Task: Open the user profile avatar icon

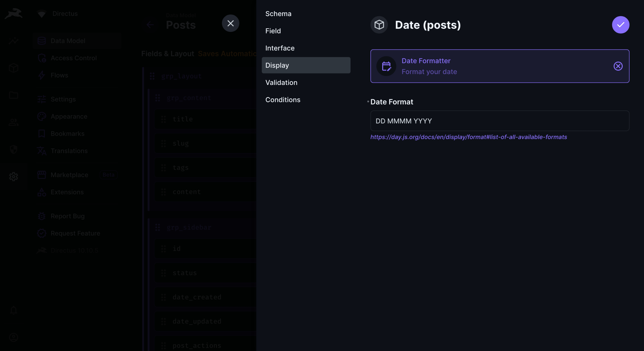Action: 14,337
